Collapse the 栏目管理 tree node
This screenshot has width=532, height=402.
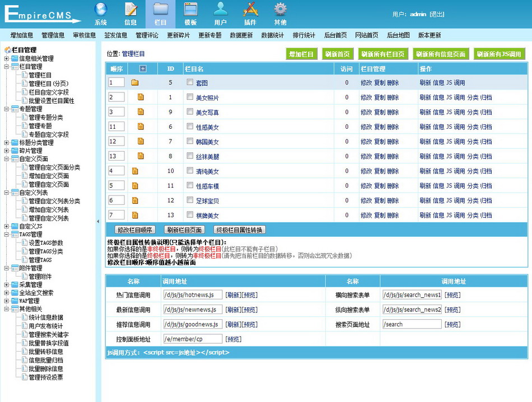point(7,67)
